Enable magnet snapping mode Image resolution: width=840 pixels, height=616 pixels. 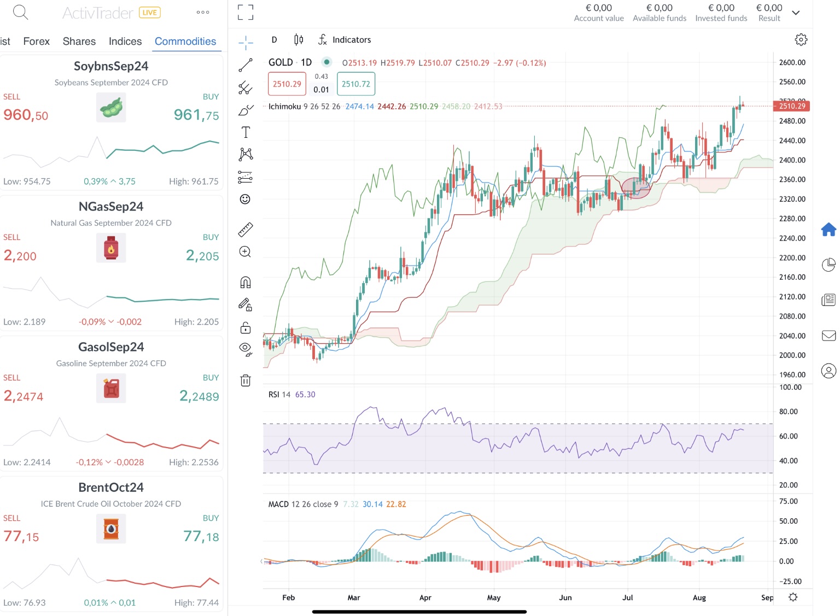pos(245,281)
